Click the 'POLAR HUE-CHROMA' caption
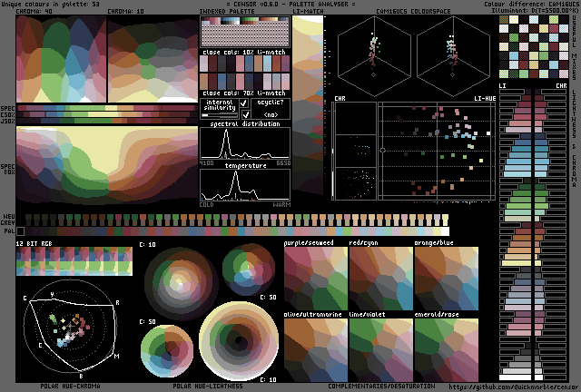The width and height of the screenshot is (581, 392). [71, 386]
